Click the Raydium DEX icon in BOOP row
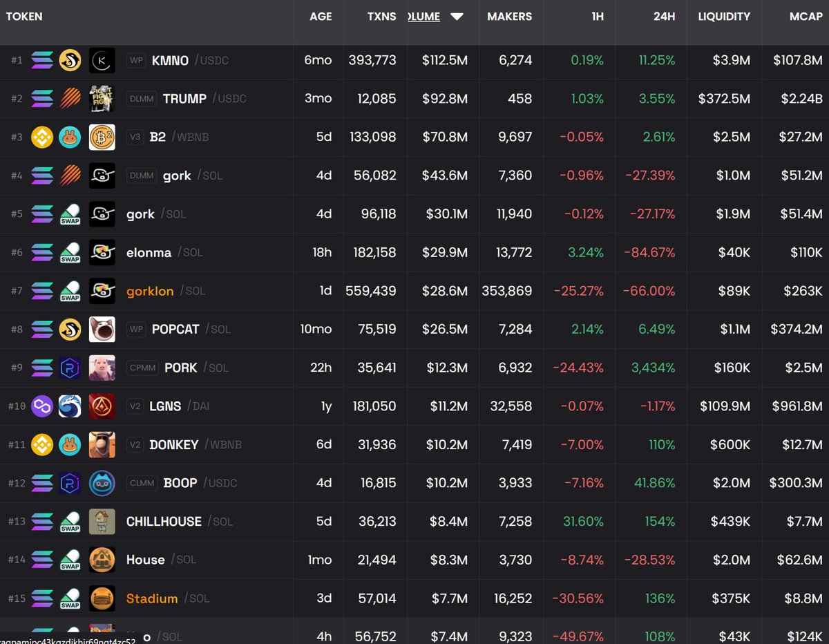This screenshot has width=829, height=644. (70, 483)
